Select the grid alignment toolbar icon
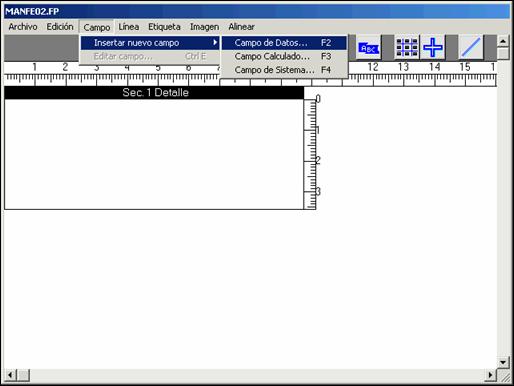 [407, 47]
